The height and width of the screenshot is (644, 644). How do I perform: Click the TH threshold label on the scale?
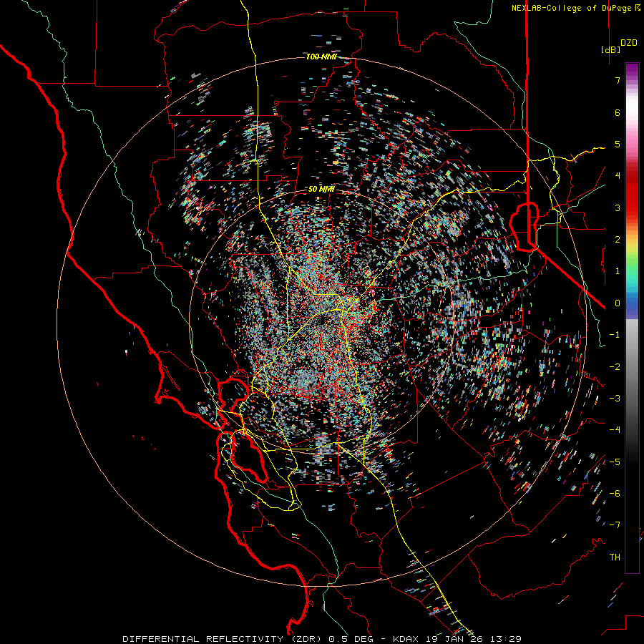[x=615, y=557]
